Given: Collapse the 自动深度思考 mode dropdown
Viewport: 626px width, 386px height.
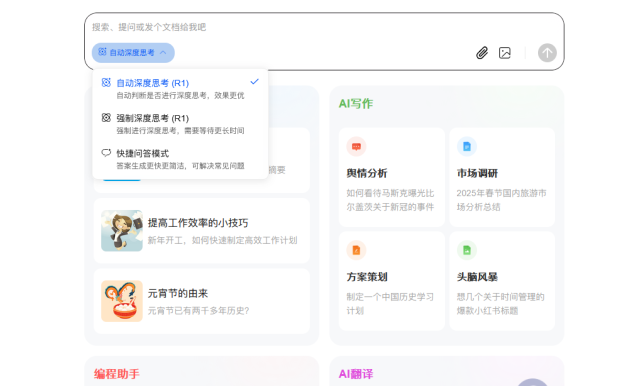Looking at the screenshot, I should coord(133,53).
